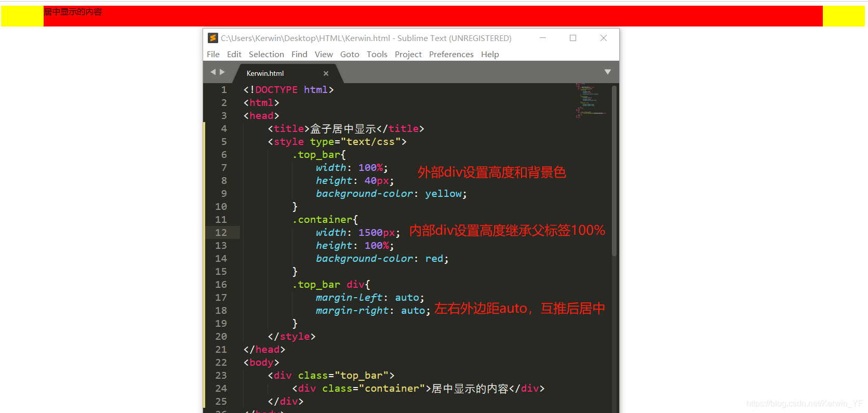Image resolution: width=868 pixels, height=413 pixels.
Task: Open the Preferences menu
Action: pos(451,54)
